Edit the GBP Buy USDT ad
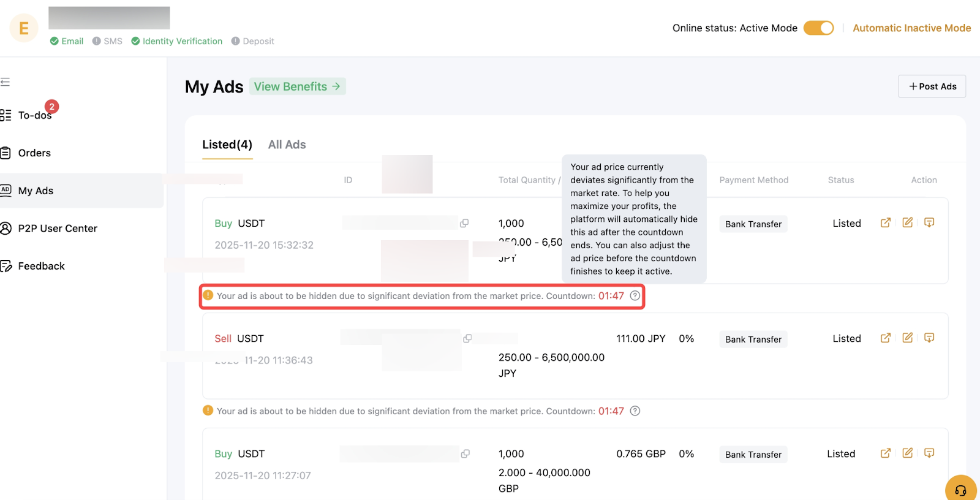Screen dimensions: 980x500 [x=908, y=453]
